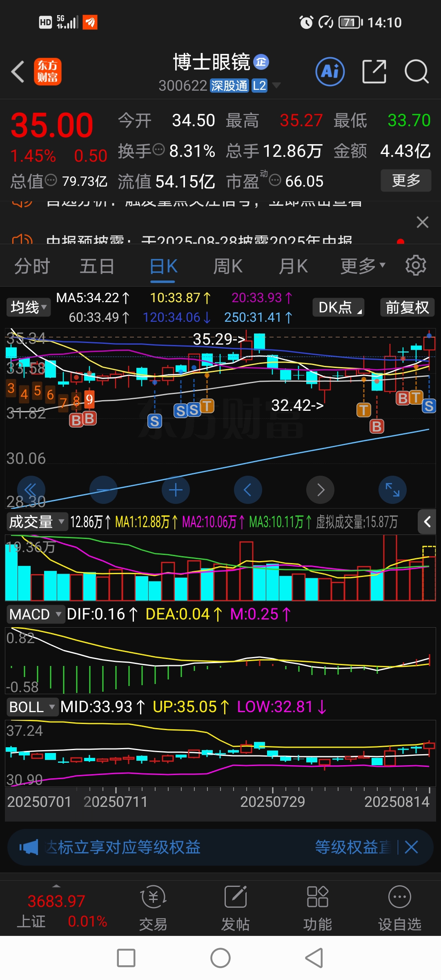The image size is (441, 980).
Task: Tap the B marker below 32.42
Action: tap(377, 426)
